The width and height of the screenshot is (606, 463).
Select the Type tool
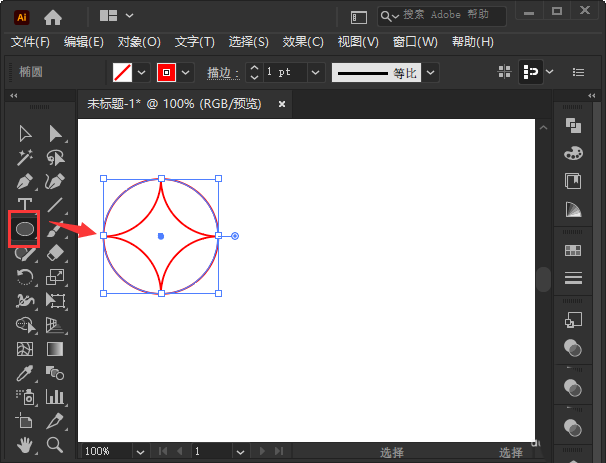[25, 205]
